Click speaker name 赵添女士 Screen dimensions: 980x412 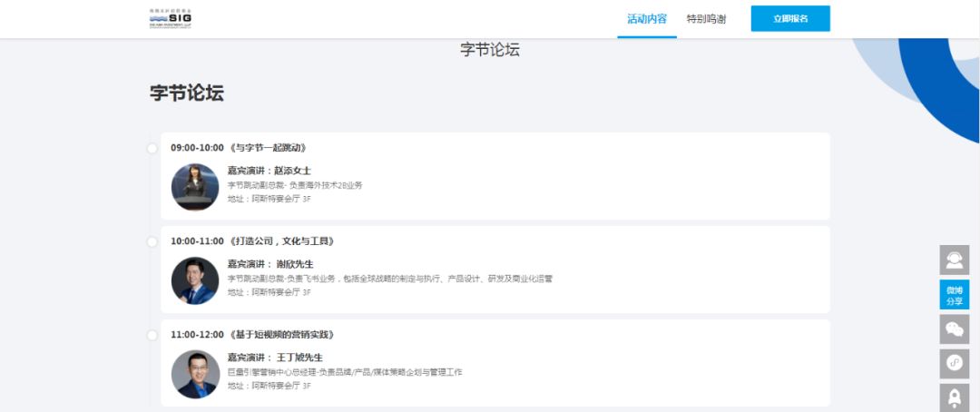(x=292, y=171)
